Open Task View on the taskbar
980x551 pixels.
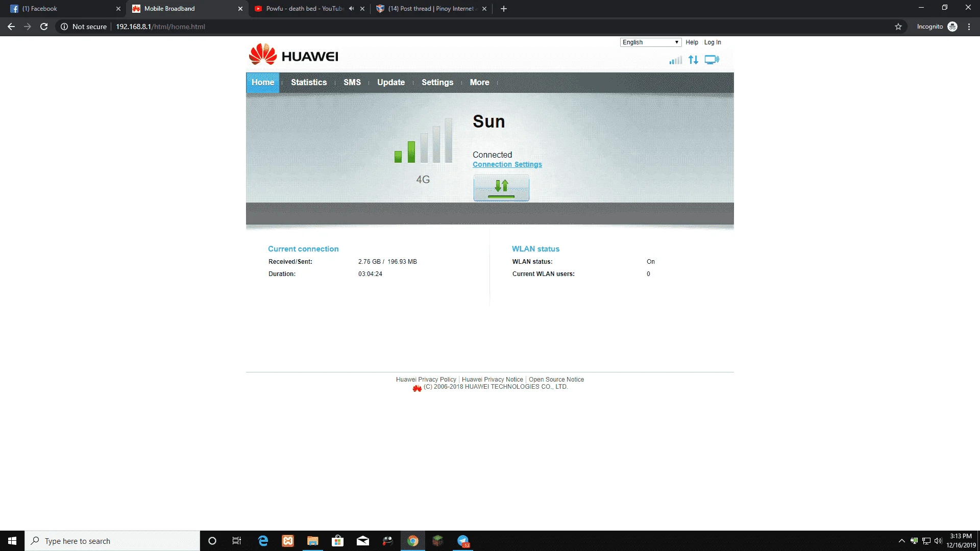click(237, 541)
